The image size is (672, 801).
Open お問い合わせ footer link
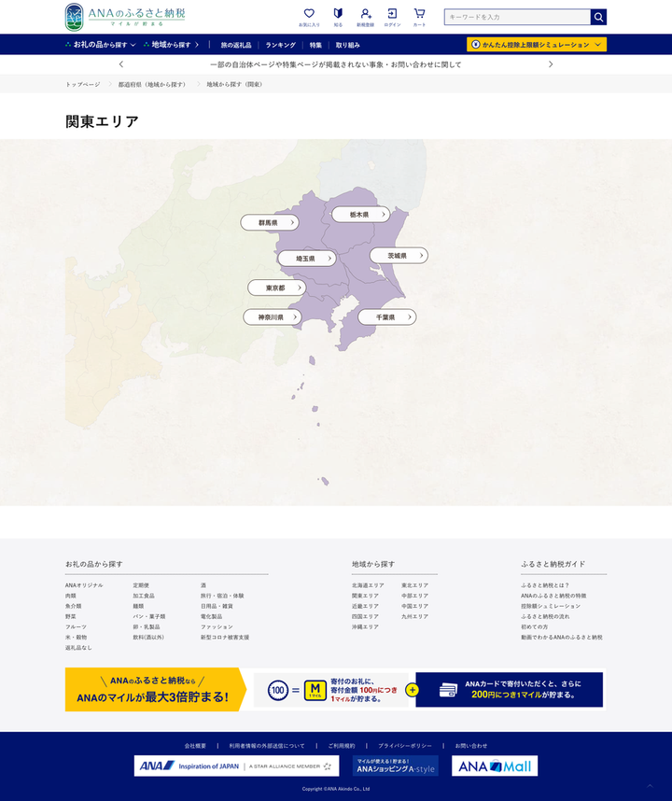tap(470, 746)
